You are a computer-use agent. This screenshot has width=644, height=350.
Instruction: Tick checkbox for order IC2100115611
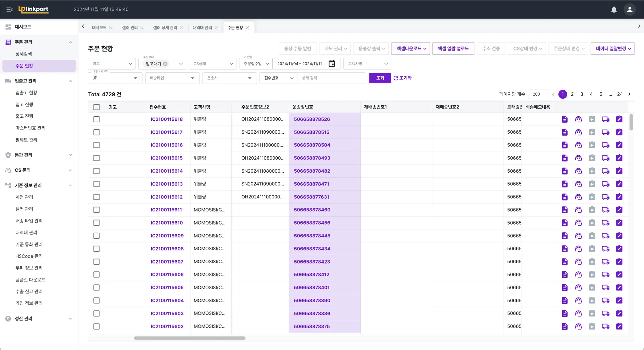[x=97, y=210]
